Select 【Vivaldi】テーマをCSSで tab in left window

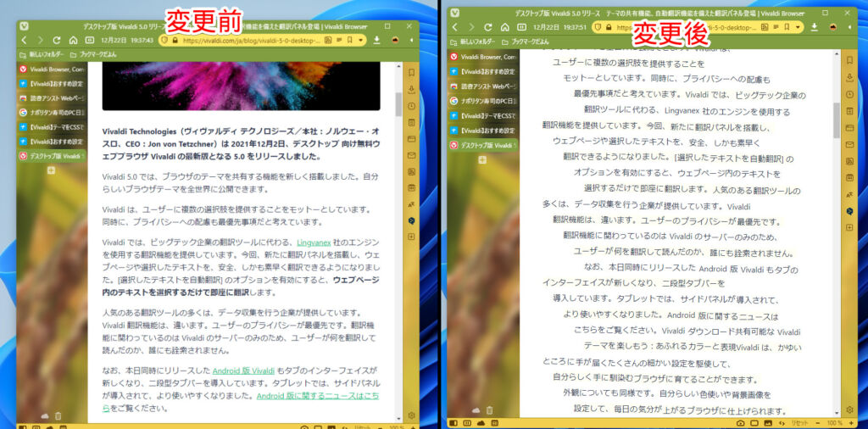pos(52,127)
